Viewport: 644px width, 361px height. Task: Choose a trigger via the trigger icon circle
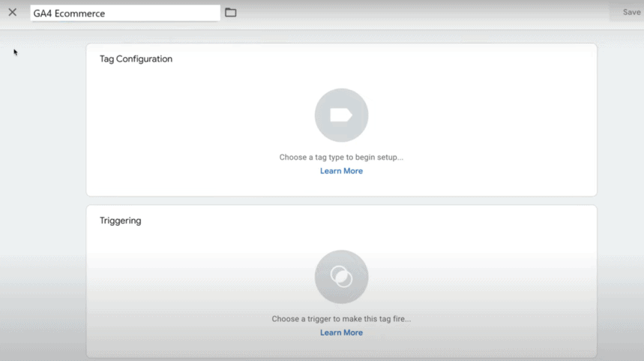click(x=341, y=277)
